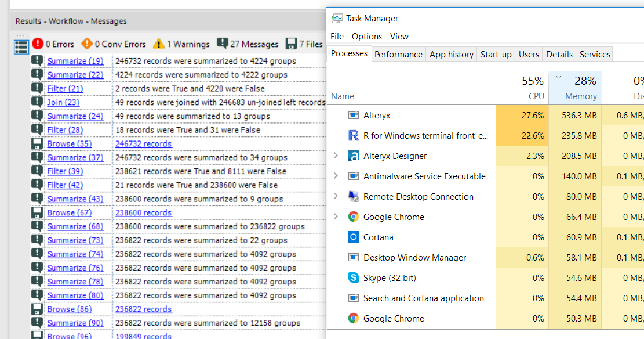Viewport: 644px width, 339px height.
Task: Click the Remote Desktop Connection icon
Action: click(354, 196)
